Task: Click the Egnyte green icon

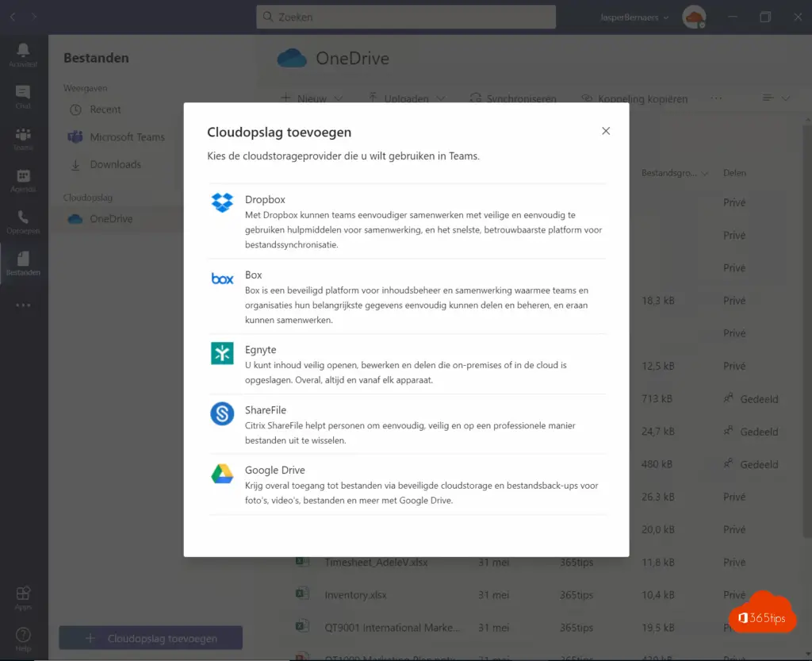Action: pyautogui.click(x=222, y=353)
